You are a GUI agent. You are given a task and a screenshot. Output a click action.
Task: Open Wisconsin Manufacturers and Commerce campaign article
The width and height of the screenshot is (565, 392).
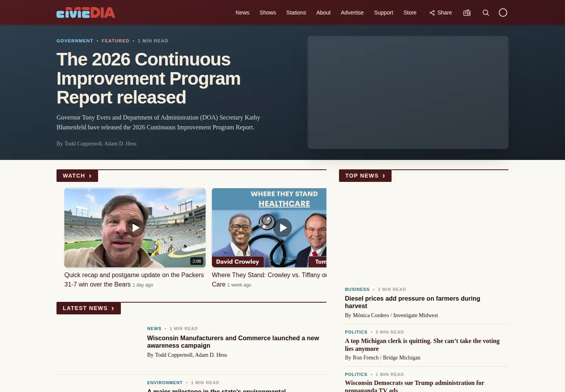pos(233,342)
